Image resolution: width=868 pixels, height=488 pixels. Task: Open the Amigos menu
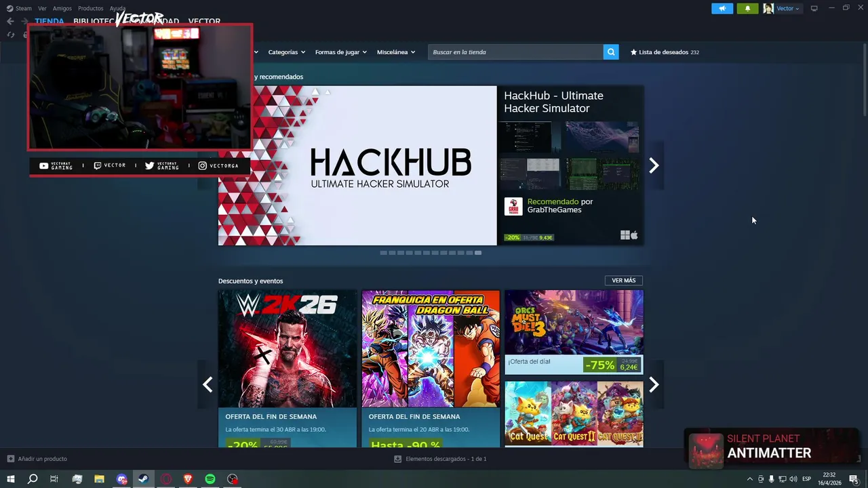62,8
